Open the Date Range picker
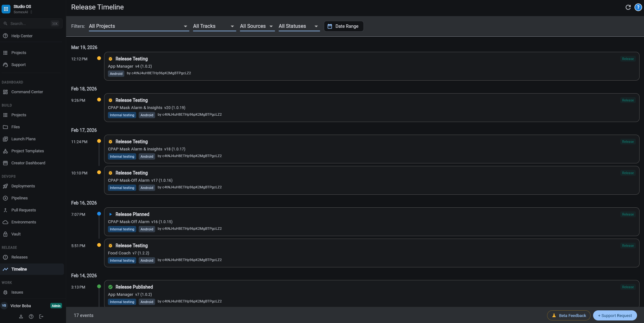This screenshot has height=323, width=644. [x=344, y=26]
